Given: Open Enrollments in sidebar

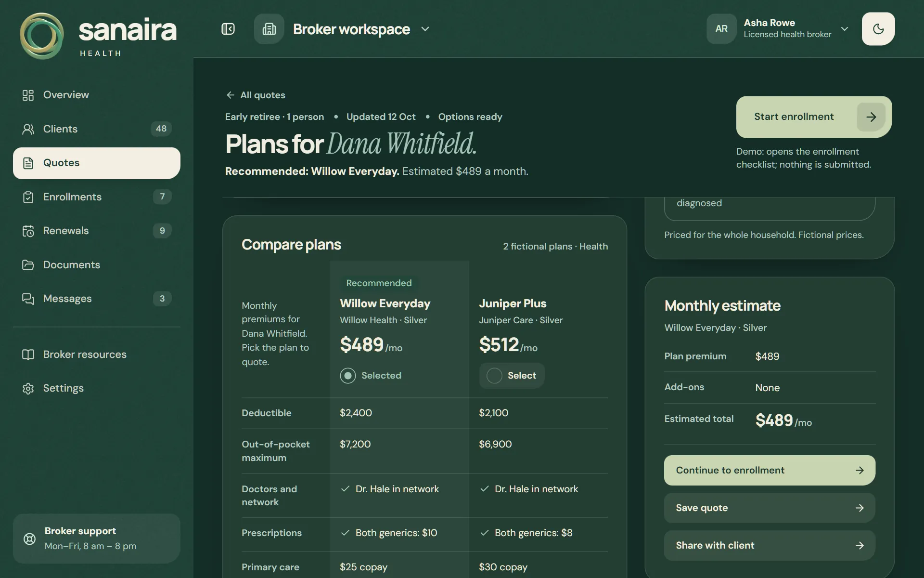Looking at the screenshot, I should [x=97, y=197].
